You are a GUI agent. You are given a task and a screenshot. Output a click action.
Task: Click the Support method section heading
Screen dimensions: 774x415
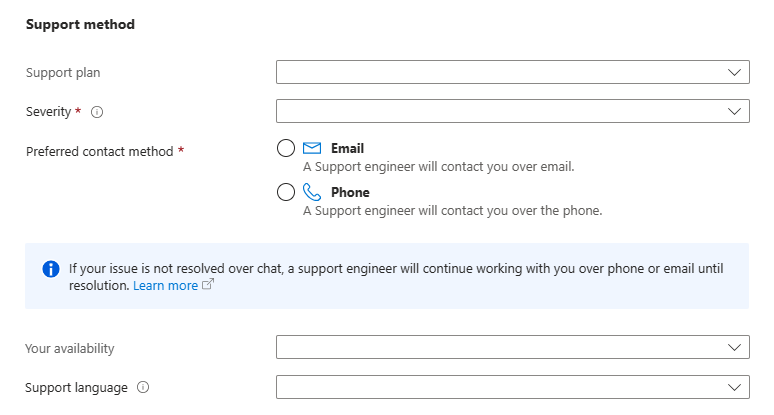[80, 24]
